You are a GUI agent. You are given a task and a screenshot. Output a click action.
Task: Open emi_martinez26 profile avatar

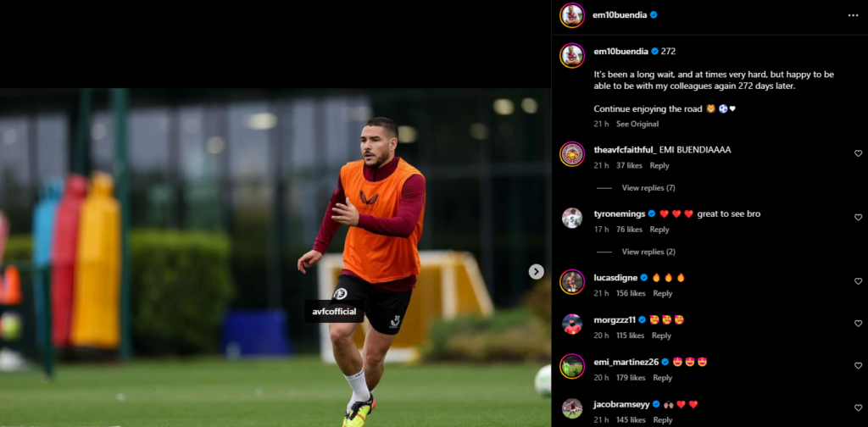[x=572, y=366]
